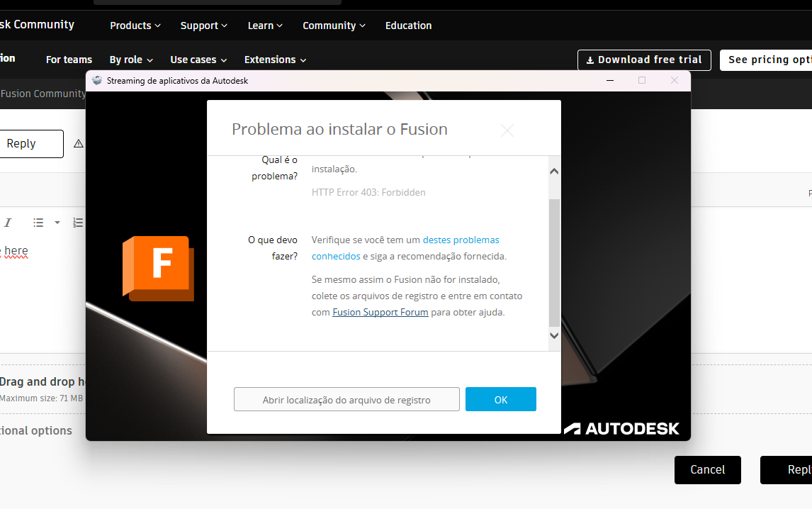Click the warning triangle icon beside Reply

pyautogui.click(x=78, y=143)
